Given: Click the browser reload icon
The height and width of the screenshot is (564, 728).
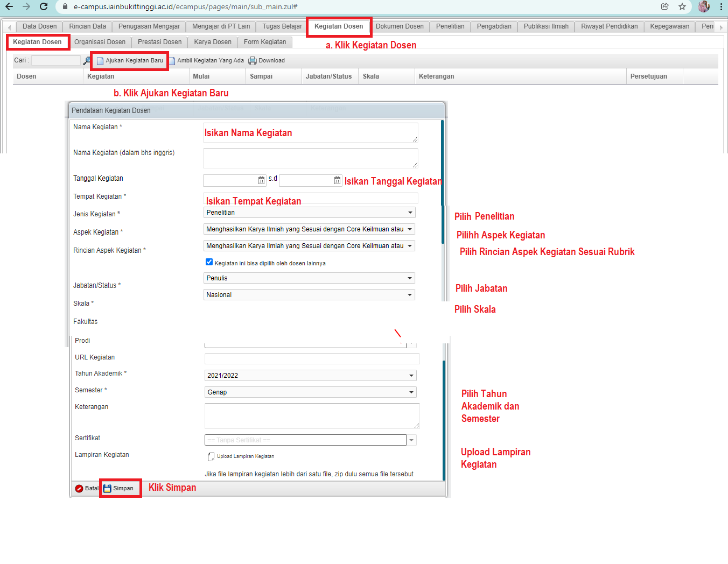Looking at the screenshot, I should 44,6.
